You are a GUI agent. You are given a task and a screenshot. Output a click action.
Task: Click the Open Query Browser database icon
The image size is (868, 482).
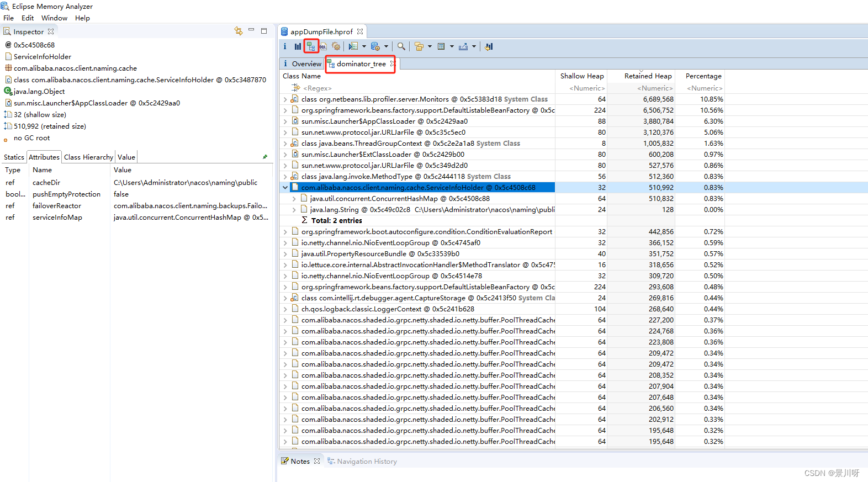pyautogui.click(x=375, y=47)
